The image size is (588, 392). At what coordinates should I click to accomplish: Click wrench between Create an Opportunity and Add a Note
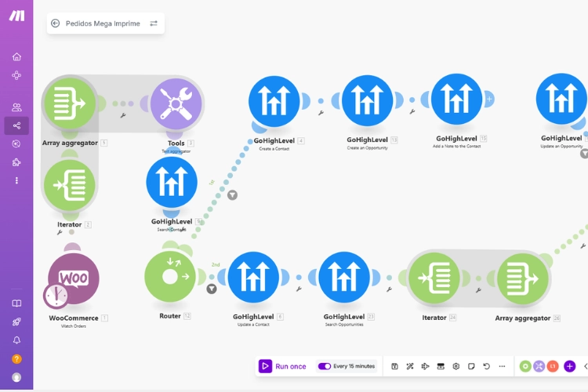[412, 111]
